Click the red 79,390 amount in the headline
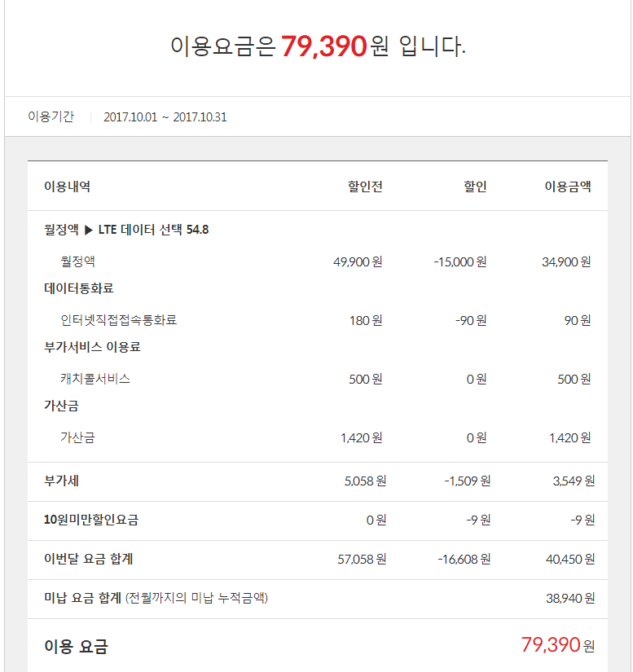633x672 pixels. 324,47
